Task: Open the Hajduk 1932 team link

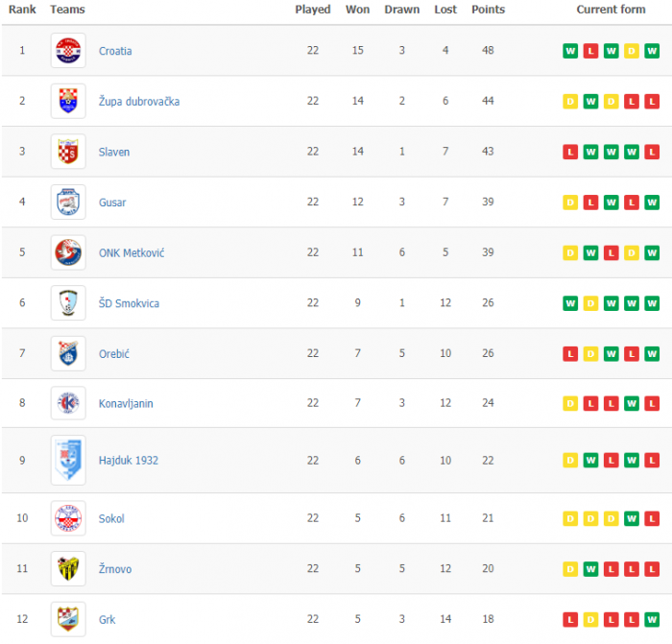Action: [128, 461]
